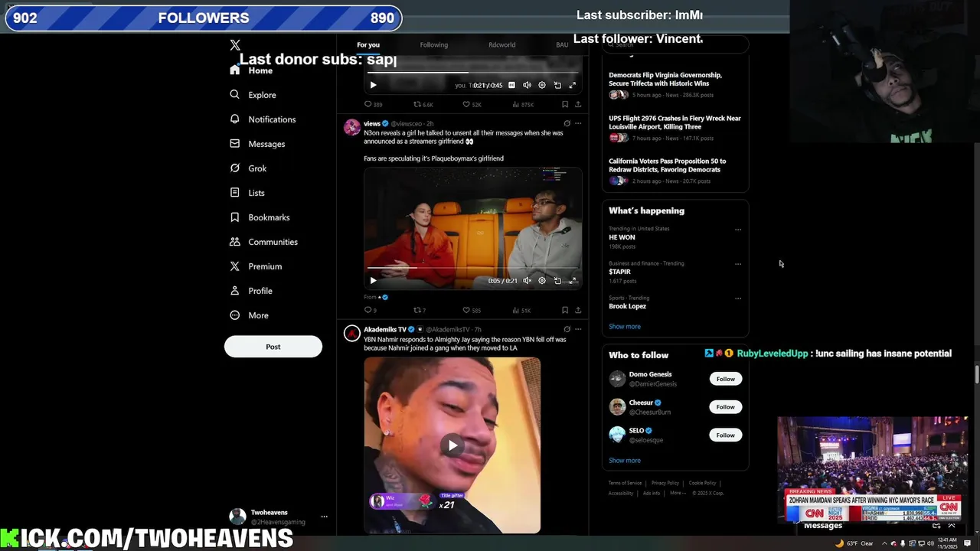Open Communities page

(x=263, y=242)
